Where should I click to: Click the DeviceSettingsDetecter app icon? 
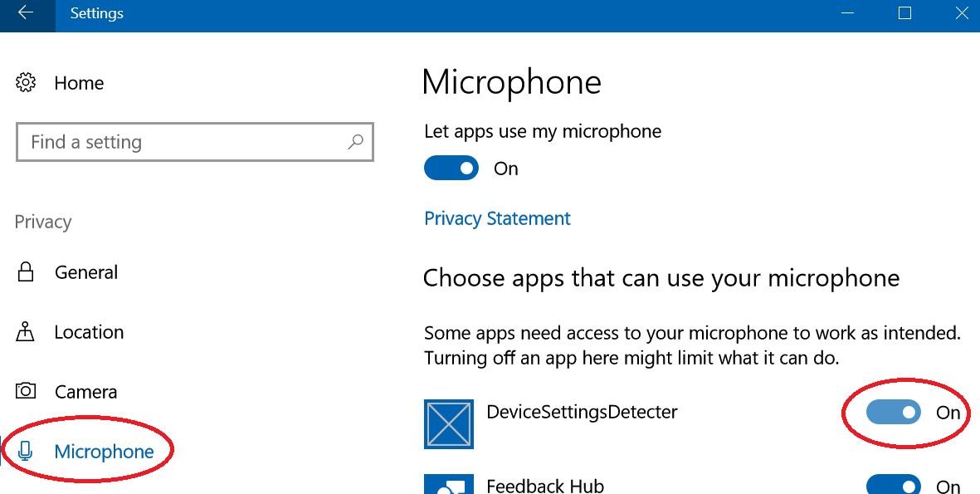[448, 424]
